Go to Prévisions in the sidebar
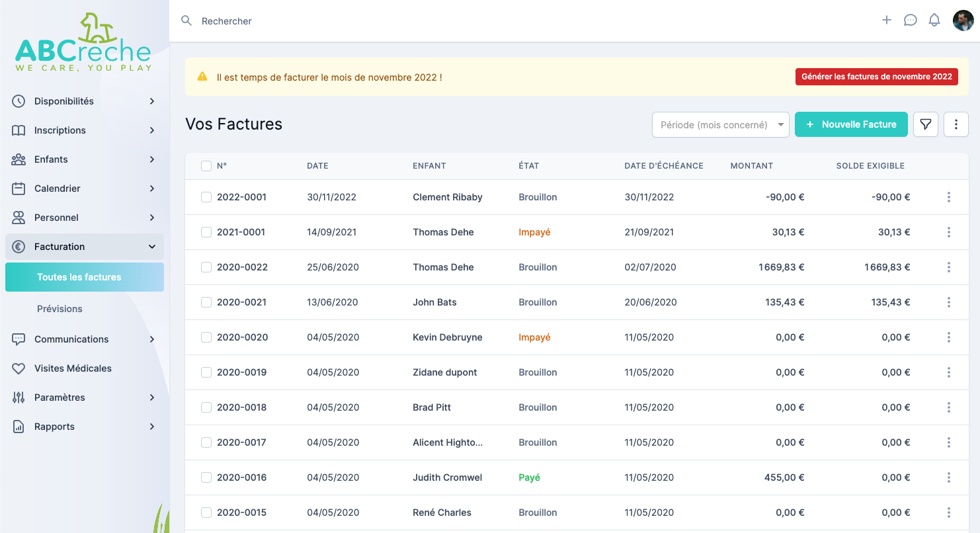 (x=60, y=309)
